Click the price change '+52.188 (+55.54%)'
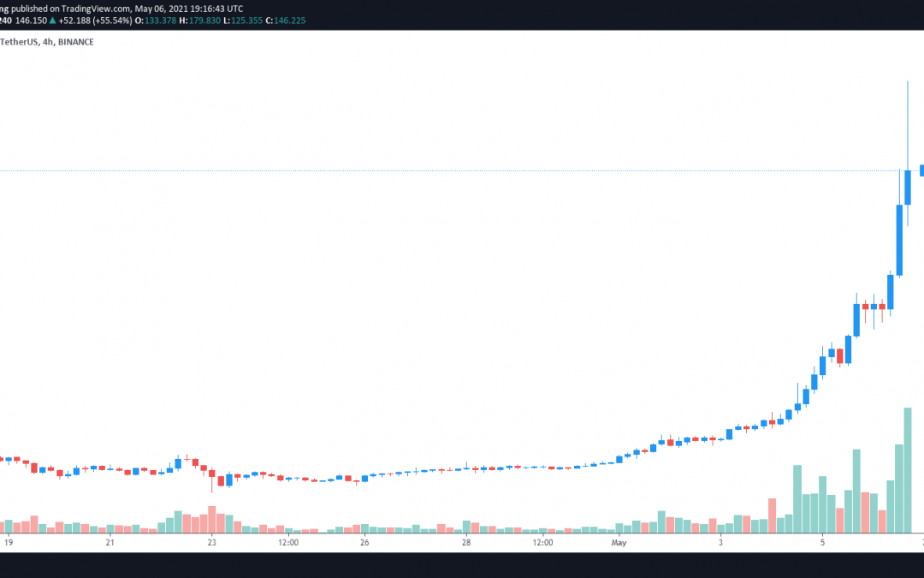 click(x=95, y=21)
